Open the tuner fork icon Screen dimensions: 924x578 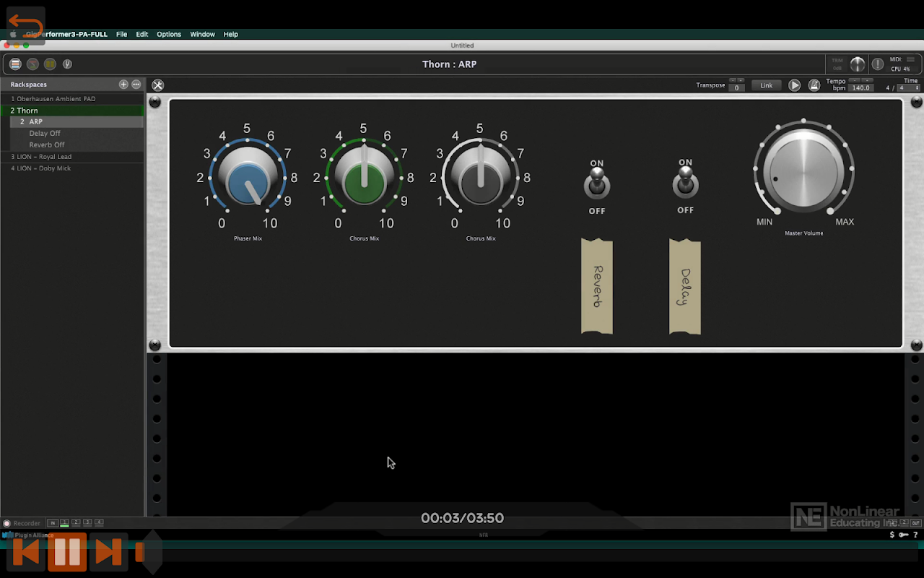click(x=67, y=64)
